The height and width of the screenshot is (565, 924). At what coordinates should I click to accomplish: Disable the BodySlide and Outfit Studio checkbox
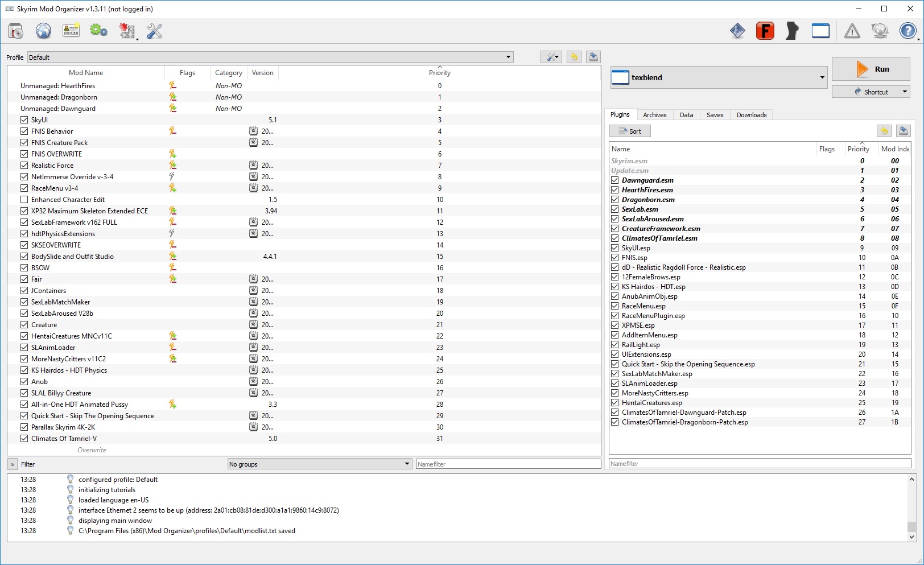point(24,256)
